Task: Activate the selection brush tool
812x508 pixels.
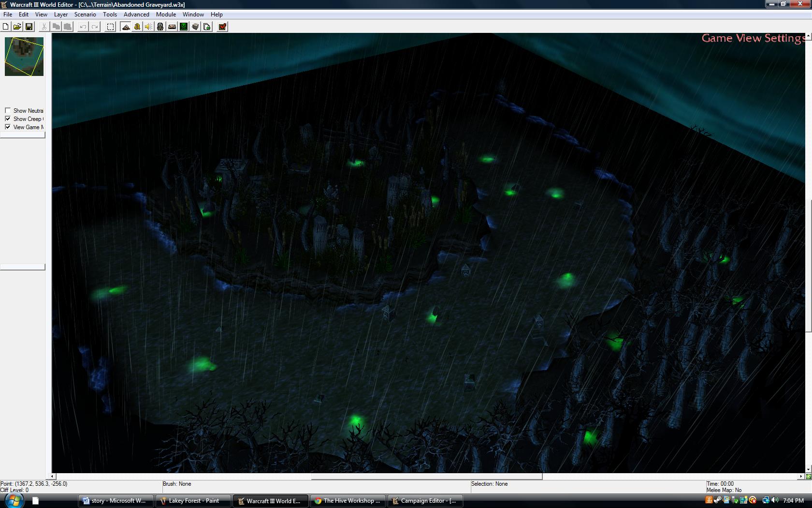Action: coord(110,27)
